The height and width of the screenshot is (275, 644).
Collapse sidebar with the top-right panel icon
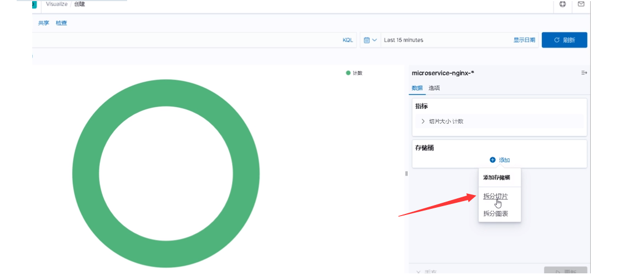[x=583, y=73]
